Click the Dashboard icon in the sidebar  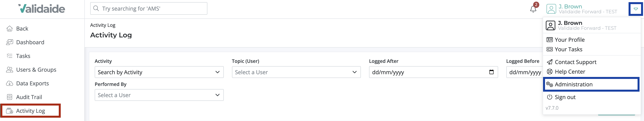10,42
